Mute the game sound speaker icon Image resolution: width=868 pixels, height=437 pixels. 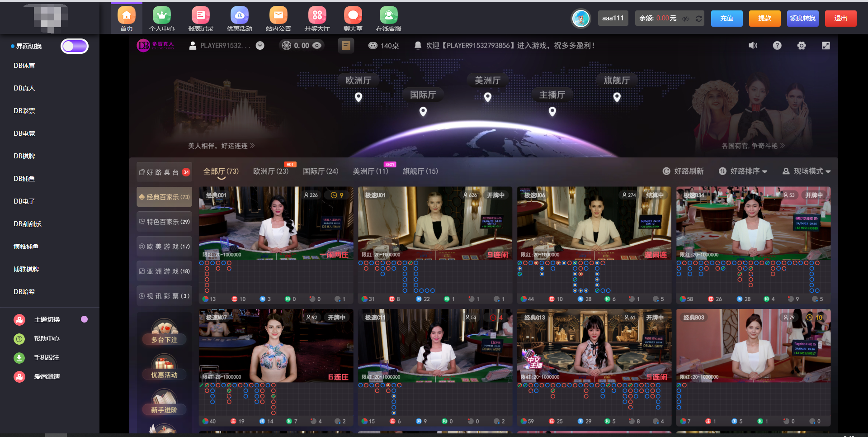click(753, 46)
